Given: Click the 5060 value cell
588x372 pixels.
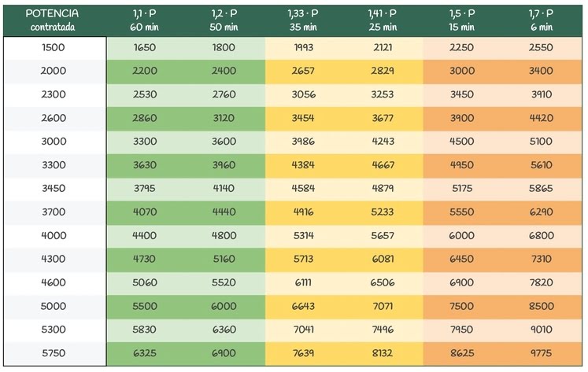Looking at the screenshot, I should (x=146, y=282).
